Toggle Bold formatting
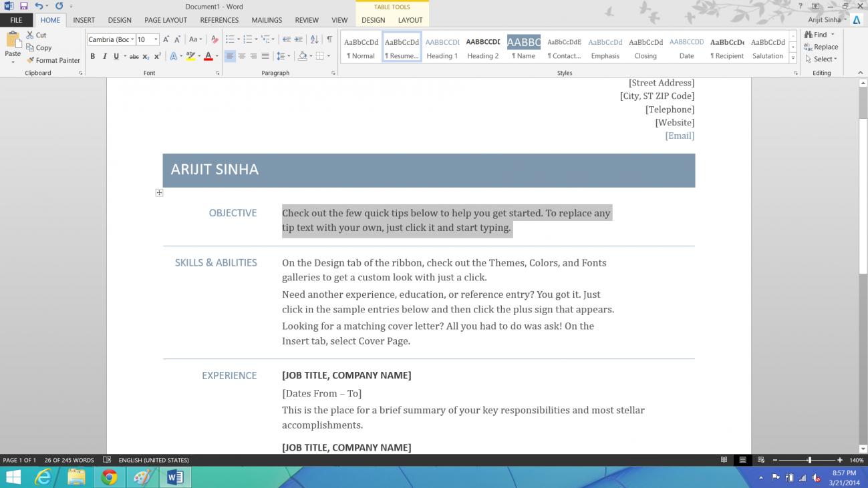The width and height of the screenshot is (868, 488). pos(93,56)
